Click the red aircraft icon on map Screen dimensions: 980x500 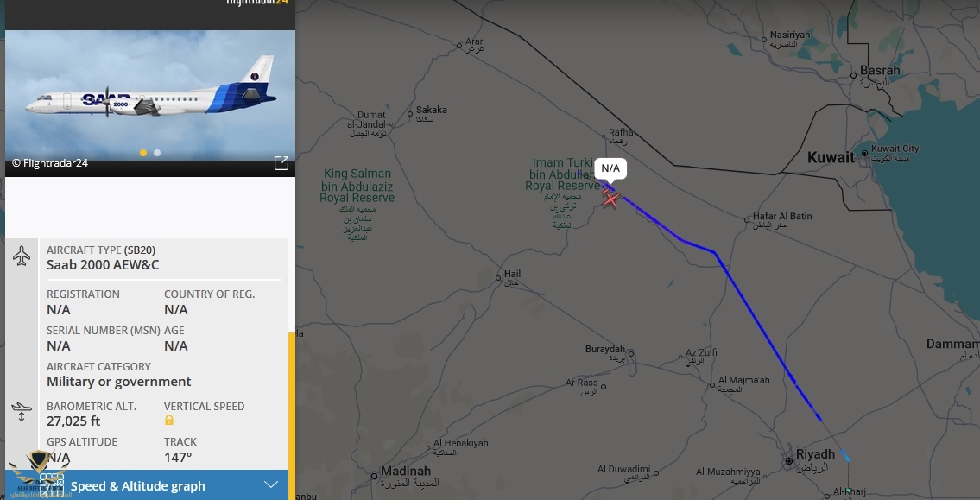[610, 198]
